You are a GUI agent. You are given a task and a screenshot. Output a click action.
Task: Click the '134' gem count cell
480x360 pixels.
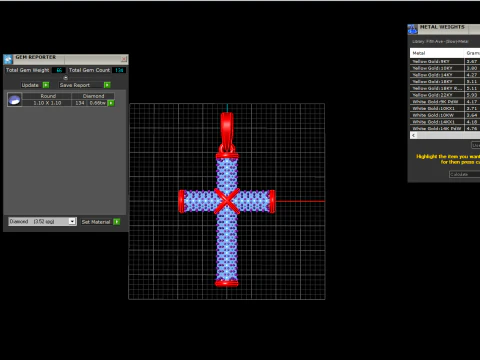click(80, 103)
